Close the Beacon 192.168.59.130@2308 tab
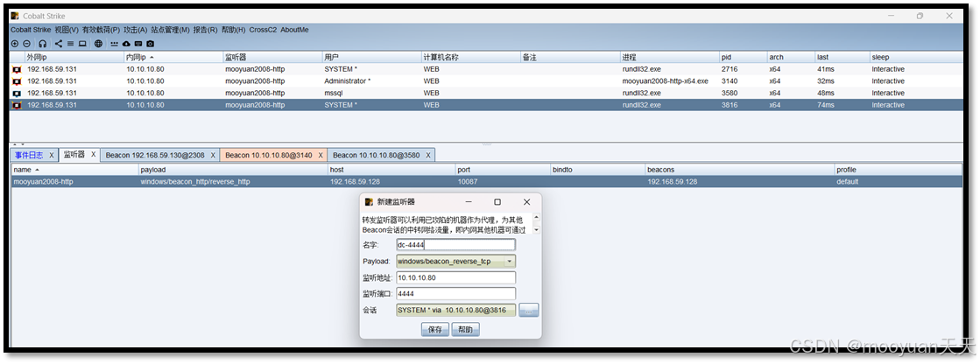Image resolution: width=980 pixels, height=364 pixels. [x=213, y=155]
